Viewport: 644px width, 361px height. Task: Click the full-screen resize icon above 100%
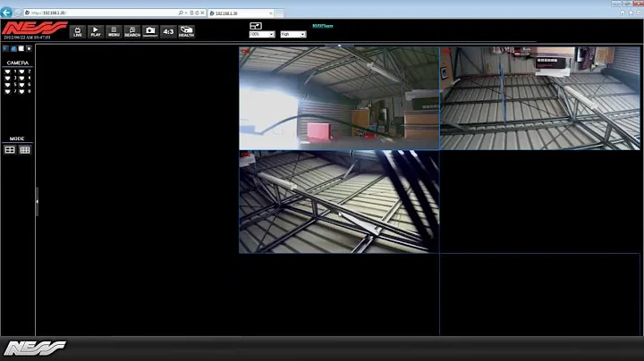click(x=256, y=26)
